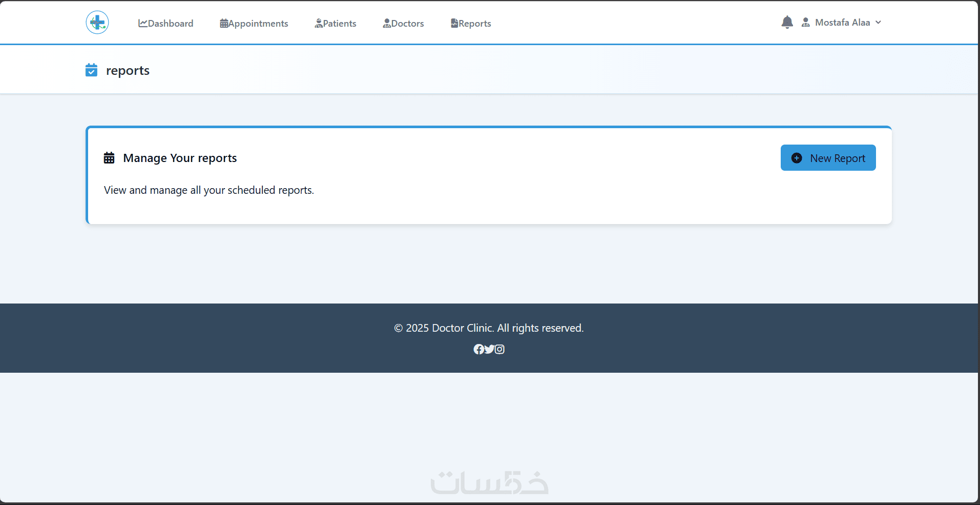Click the New Report button
The height and width of the screenshot is (505, 980).
click(x=828, y=158)
